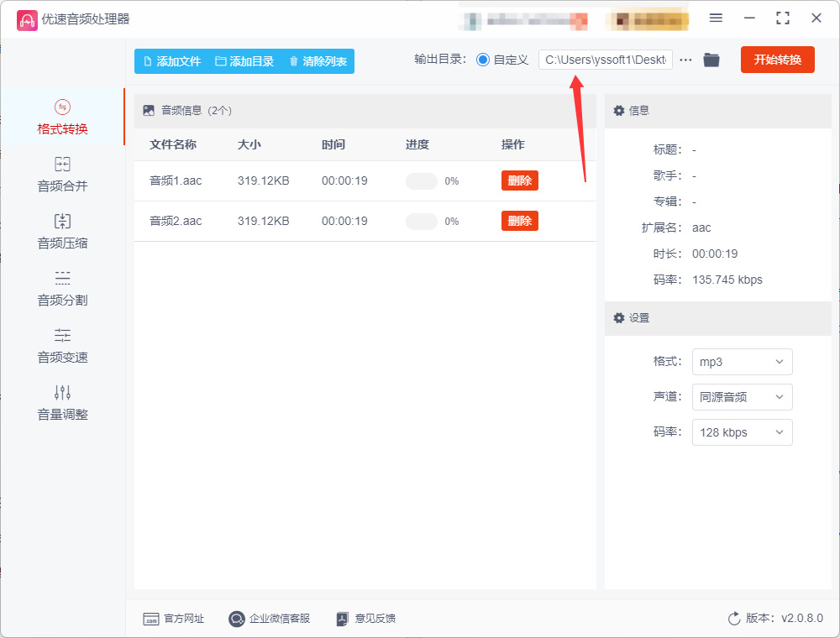Screen dimensions: 840x638
Task: Open the 格式转换 format conversion tab
Action: click(x=62, y=118)
